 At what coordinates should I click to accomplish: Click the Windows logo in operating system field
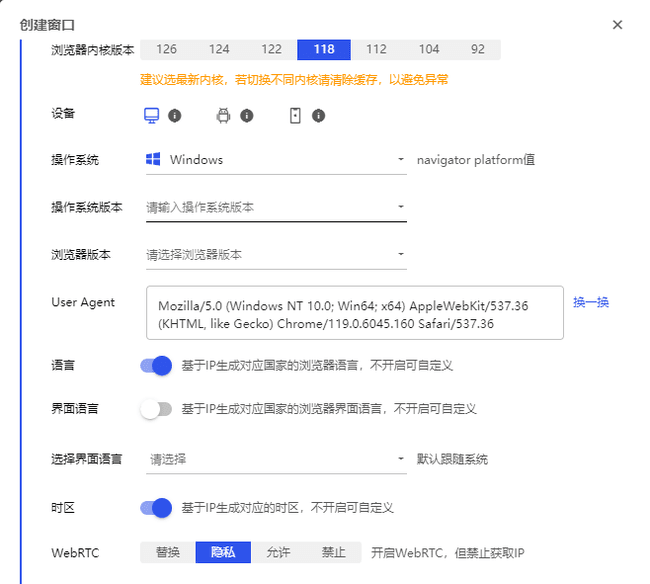(153, 159)
